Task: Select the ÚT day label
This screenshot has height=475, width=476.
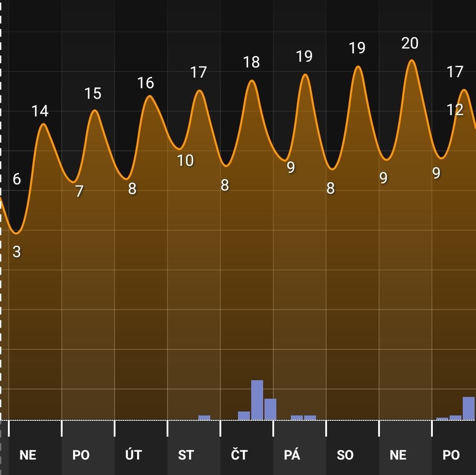Action: pos(134,455)
